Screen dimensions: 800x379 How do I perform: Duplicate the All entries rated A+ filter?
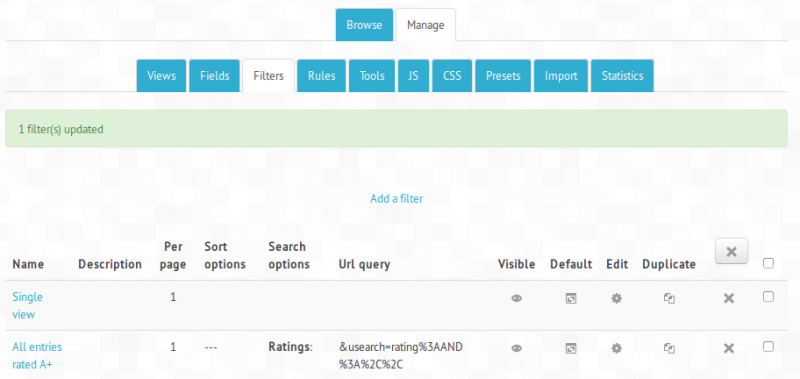[x=669, y=348]
